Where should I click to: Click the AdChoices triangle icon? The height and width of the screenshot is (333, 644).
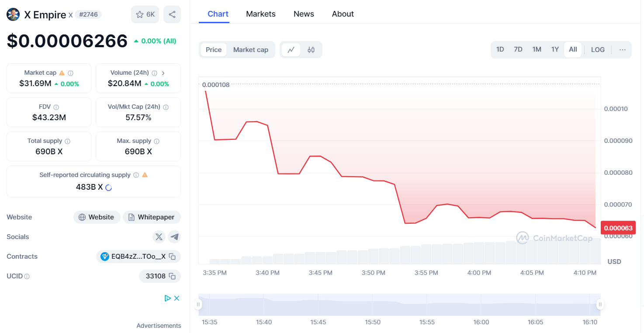coord(167,298)
